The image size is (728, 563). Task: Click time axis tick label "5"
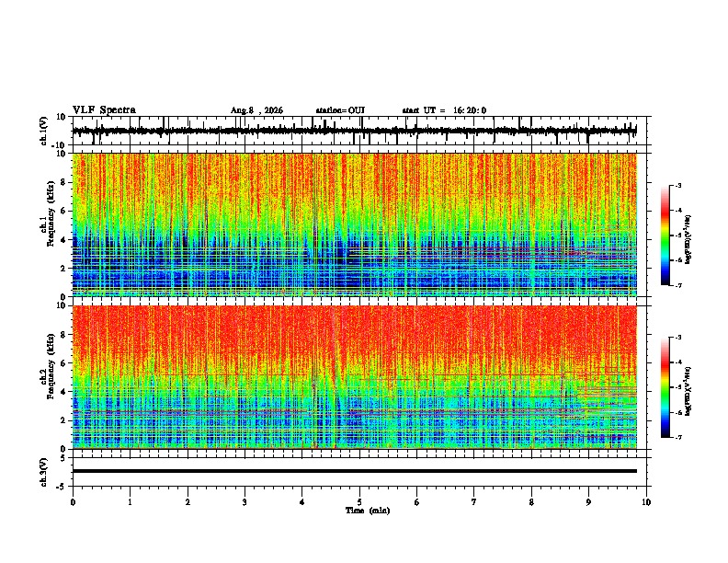coord(359,502)
